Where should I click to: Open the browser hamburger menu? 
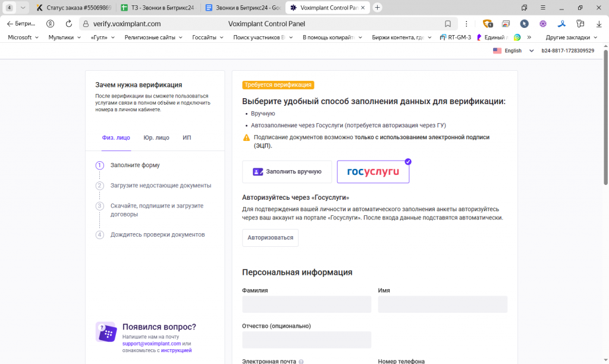tap(542, 7)
